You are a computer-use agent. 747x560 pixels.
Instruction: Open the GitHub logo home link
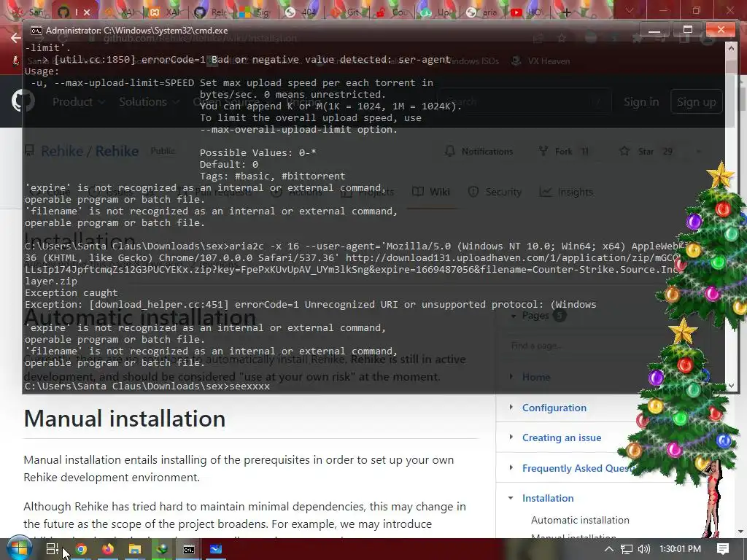click(x=23, y=101)
